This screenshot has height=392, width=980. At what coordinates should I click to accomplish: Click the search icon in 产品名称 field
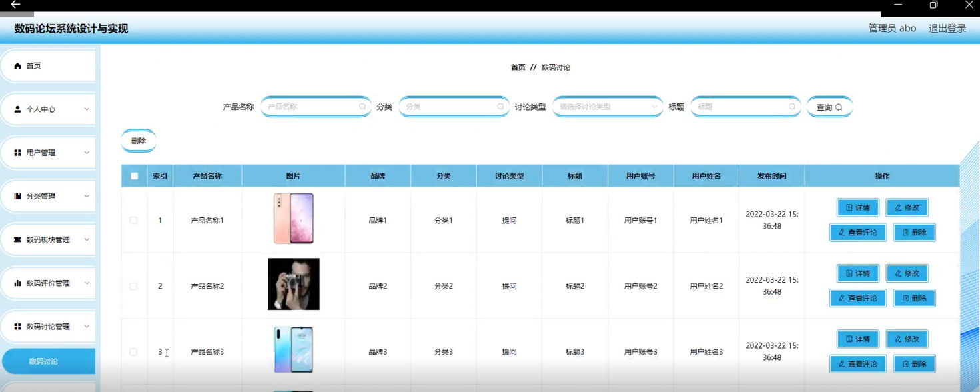362,107
